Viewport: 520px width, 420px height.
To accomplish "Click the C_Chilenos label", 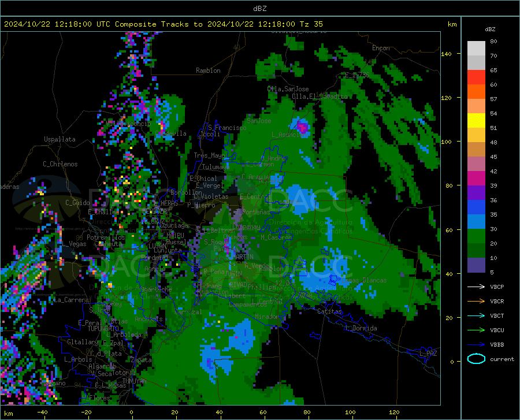I will click(x=60, y=164).
